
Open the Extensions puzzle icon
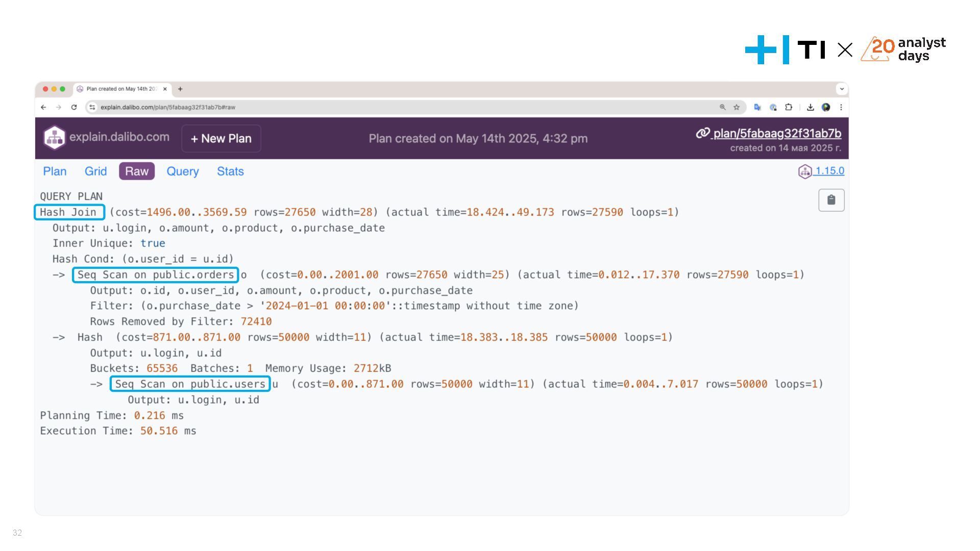789,107
